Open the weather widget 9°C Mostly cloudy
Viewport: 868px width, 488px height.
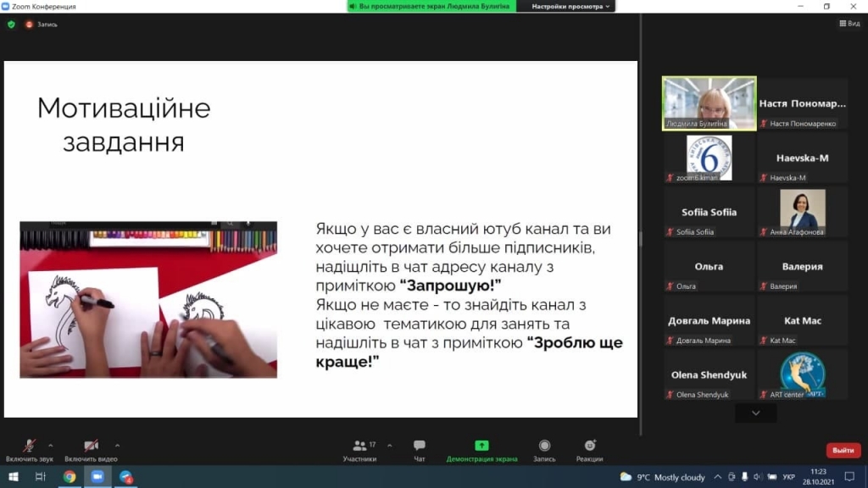pos(663,477)
